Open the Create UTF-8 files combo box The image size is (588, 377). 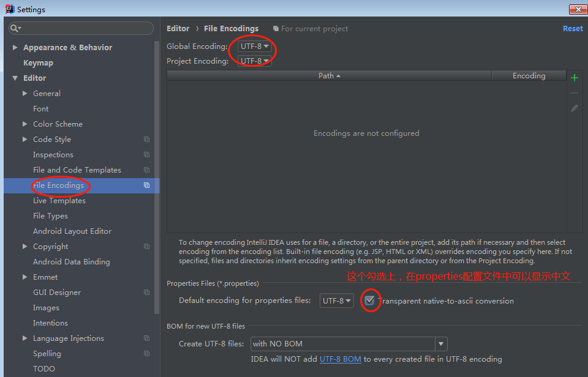tap(349, 344)
